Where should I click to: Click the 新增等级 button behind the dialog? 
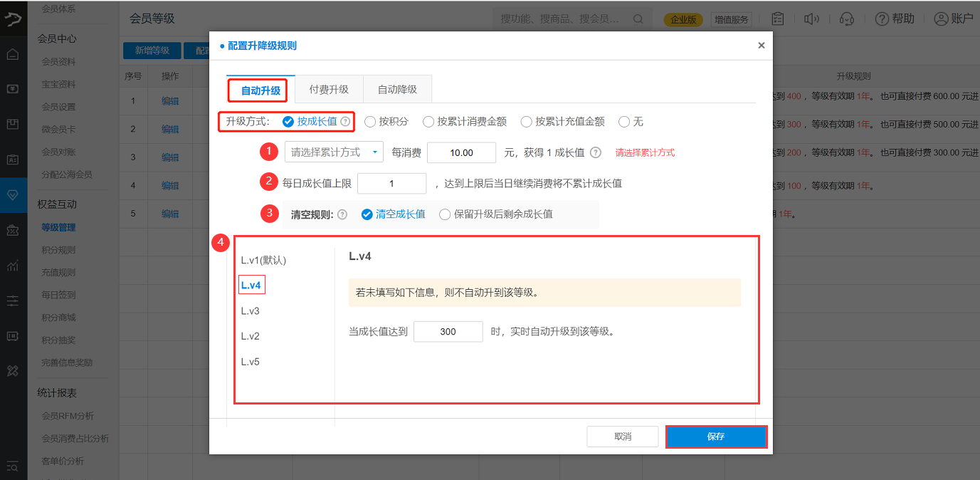click(x=152, y=51)
